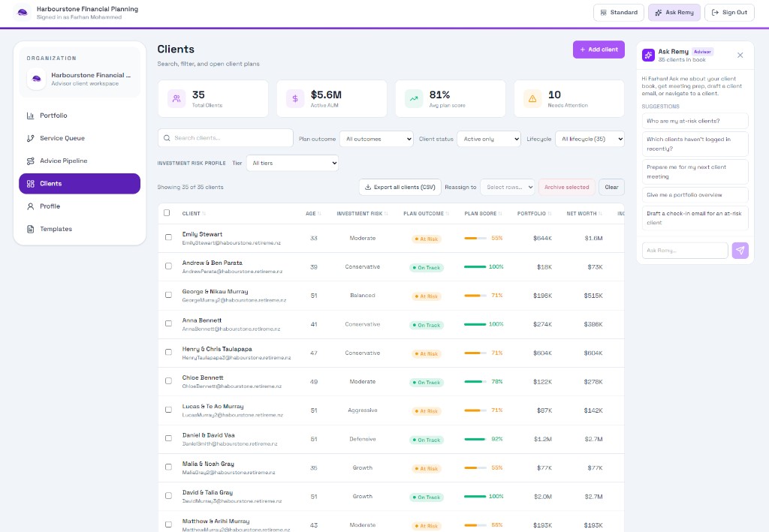Click suggestion 'Give me a portfolio overview'
The height and width of the screenshot is (532, 769).
coord(695,195)
